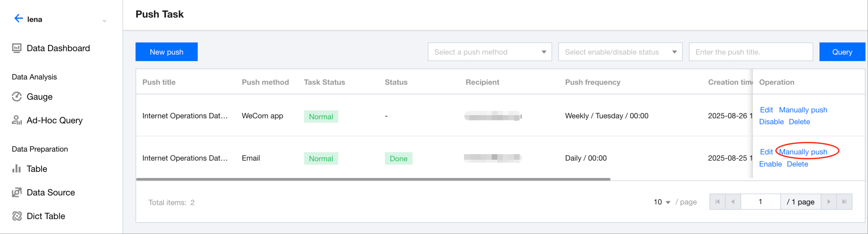
Task: Change the 10 per page size selector
Action: click(x=662, y=202)
